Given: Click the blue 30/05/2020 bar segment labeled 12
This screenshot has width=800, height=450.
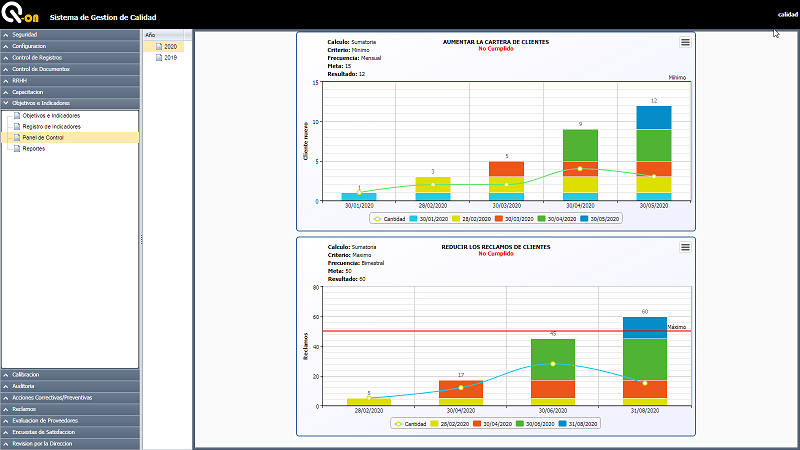Looking at the screenshot, I should 653,117.
